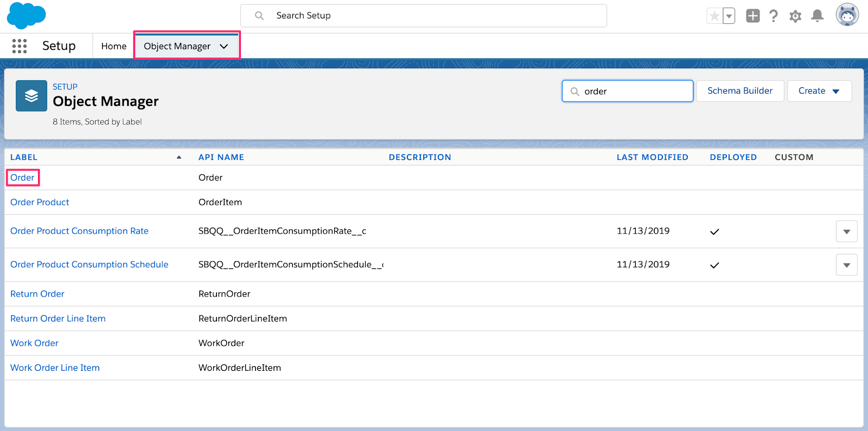Screen dimensions: 868x431
Task: Click the SBQQ__OrderItemConsumptionRate__c API name
Action: (x=282, y=231)
